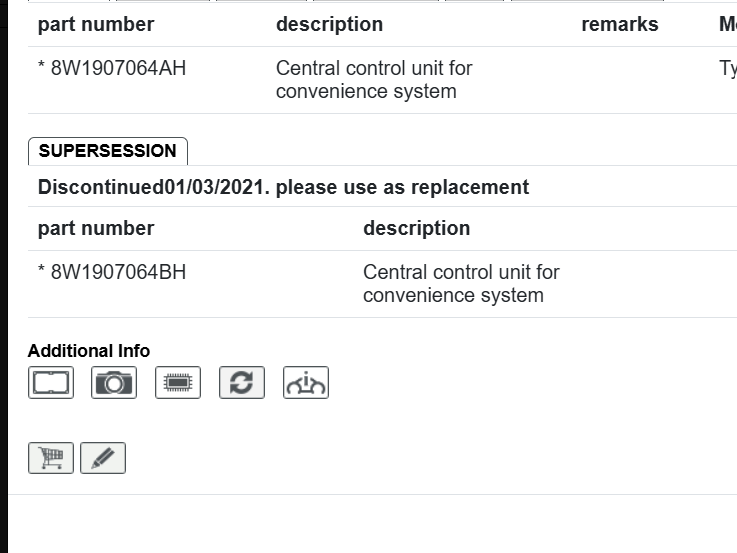This screenshot has width=737, height=553.
Task: Add part to shopping cart
Action: 51,458
